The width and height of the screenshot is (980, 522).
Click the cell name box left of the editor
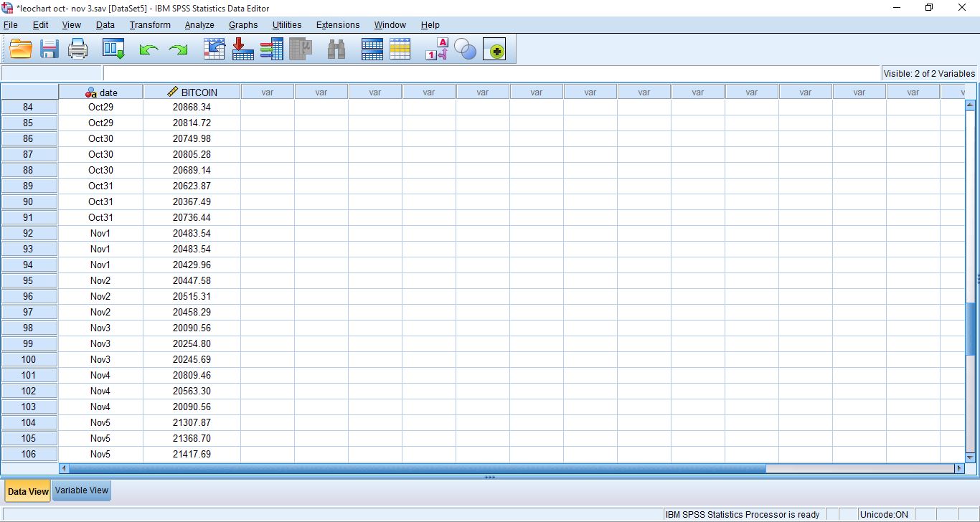(52, 73)
